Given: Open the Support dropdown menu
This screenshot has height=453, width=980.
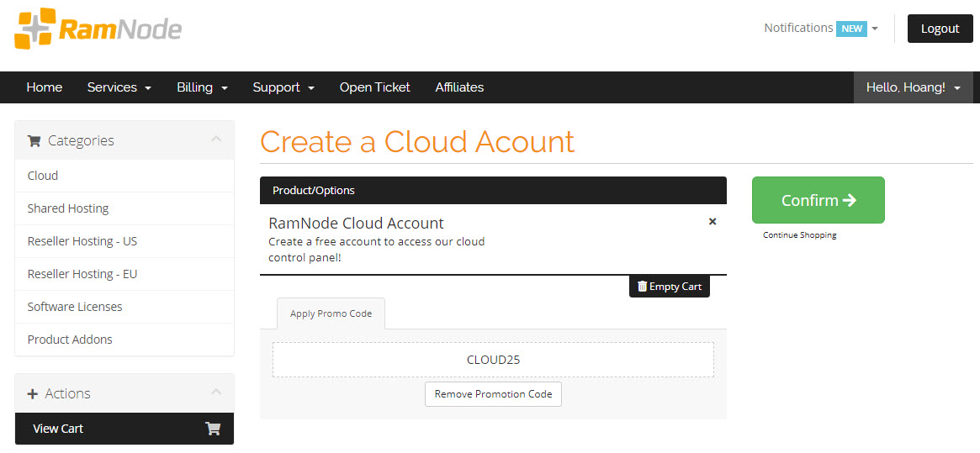Looking at the screenshot, I should [x=283, y=87].
